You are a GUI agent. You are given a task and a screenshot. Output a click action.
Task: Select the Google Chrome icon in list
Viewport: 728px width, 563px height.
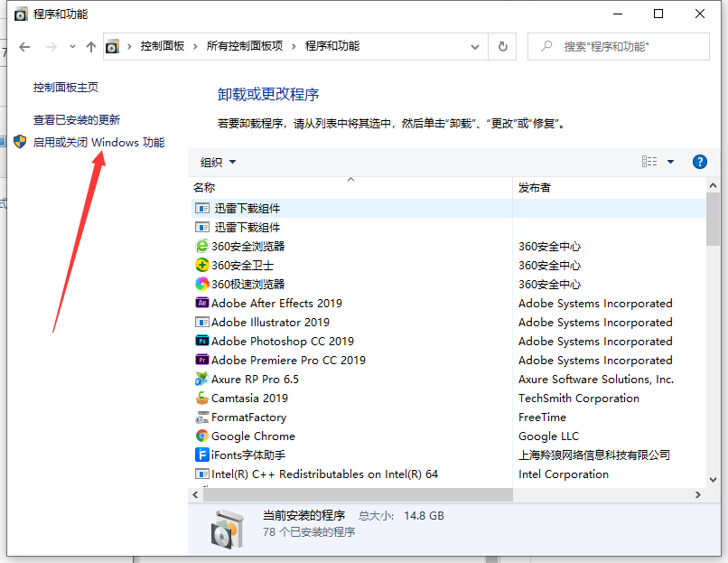tap(202, 436)
